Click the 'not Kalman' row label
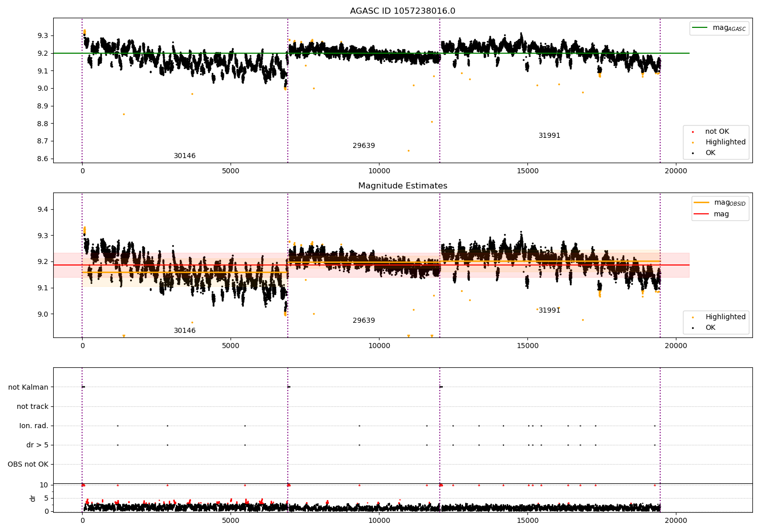The image size is (760, 532). [28, 387]
